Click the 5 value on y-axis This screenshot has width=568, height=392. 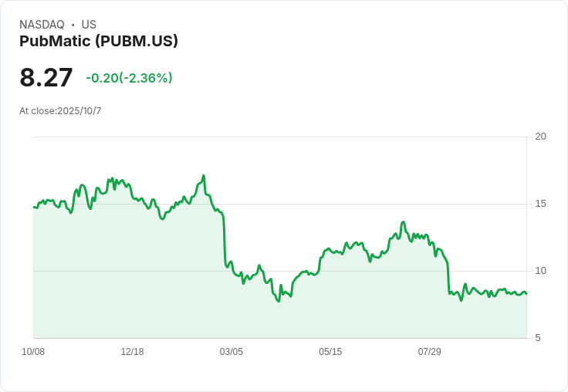click(538, 338)
